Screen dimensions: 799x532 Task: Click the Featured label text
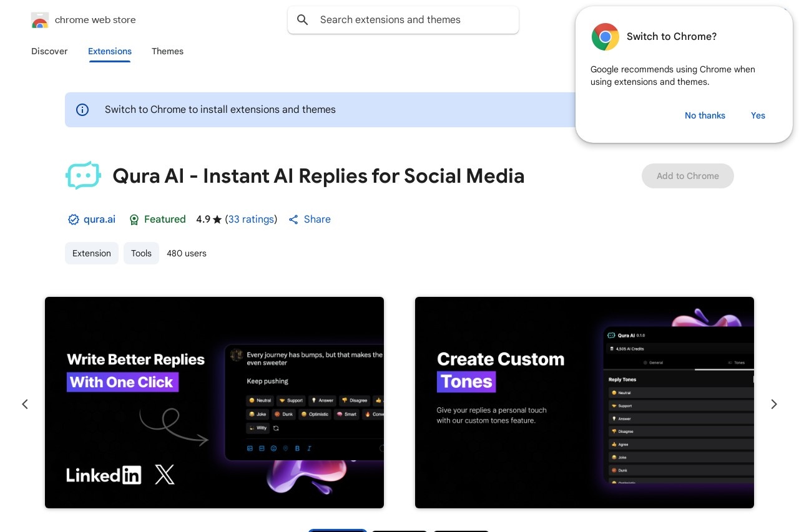click(165, 220)
